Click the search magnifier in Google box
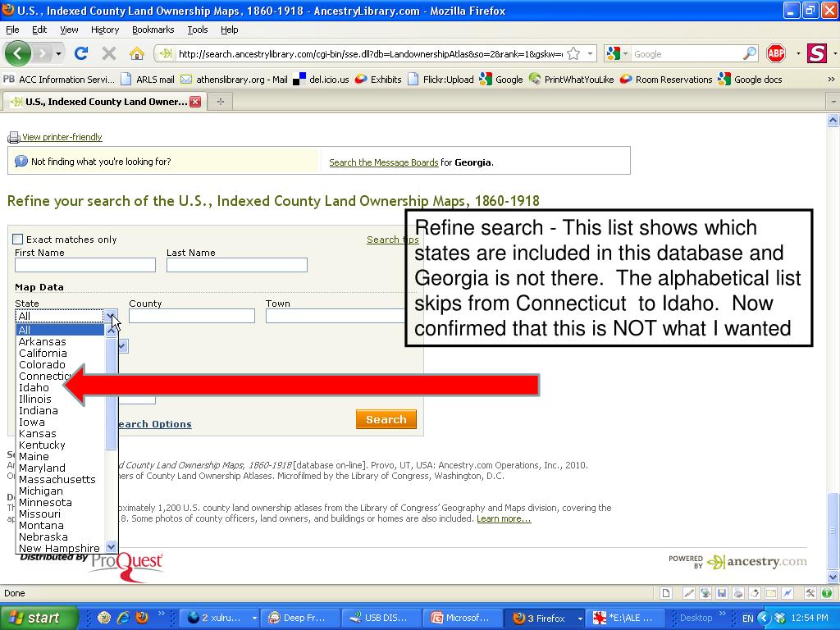 tap(750, 53)
